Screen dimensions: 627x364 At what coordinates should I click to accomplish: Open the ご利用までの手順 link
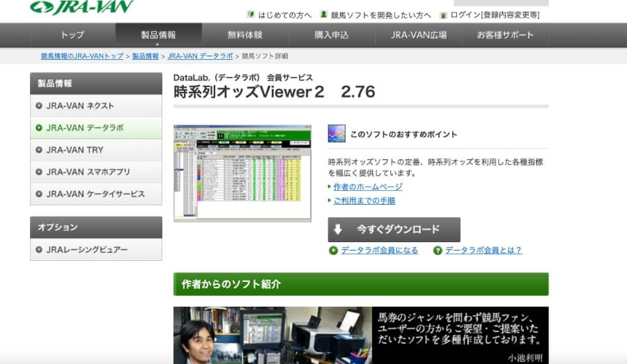coord(364,200)
